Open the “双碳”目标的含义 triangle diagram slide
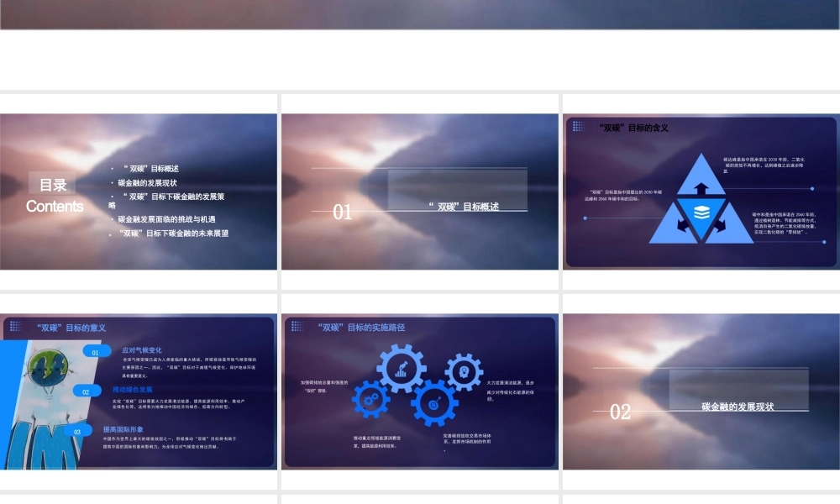 (701, 192)
